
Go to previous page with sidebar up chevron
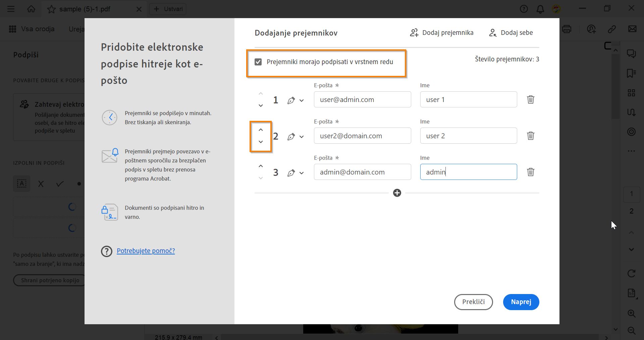(632, 232)
